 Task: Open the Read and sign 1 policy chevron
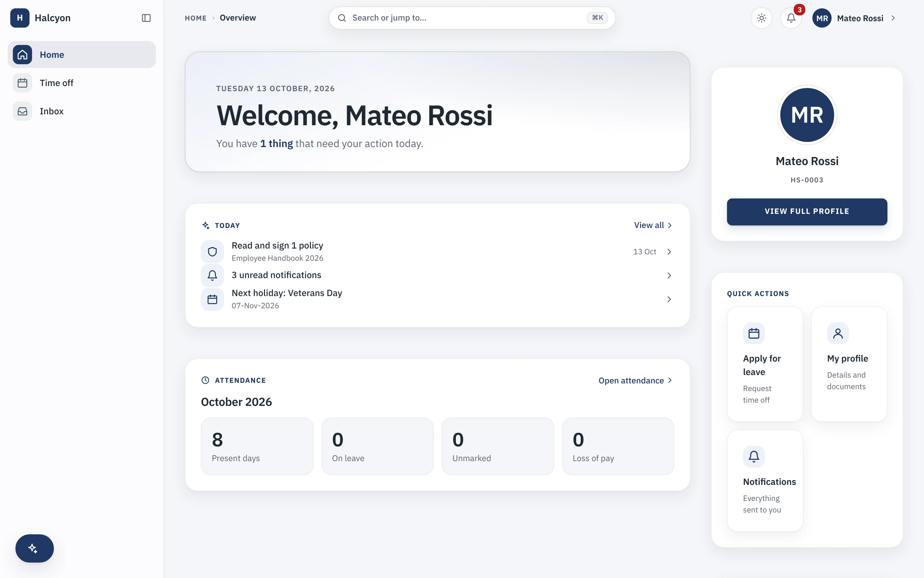[x=669, y=251]
